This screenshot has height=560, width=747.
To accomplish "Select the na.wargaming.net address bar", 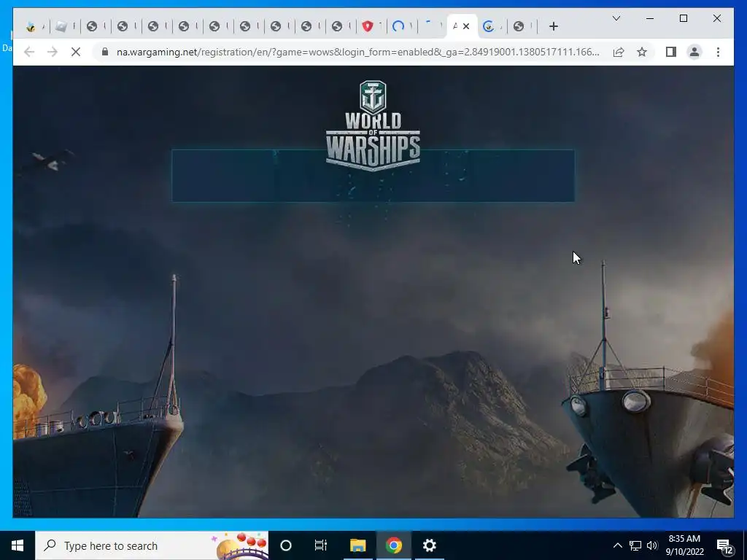I will click(357, 52).
